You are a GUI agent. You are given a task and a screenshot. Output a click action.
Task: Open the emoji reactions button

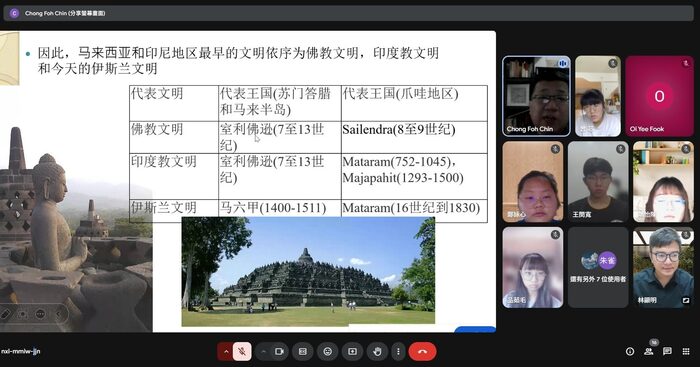coord(327,351)
